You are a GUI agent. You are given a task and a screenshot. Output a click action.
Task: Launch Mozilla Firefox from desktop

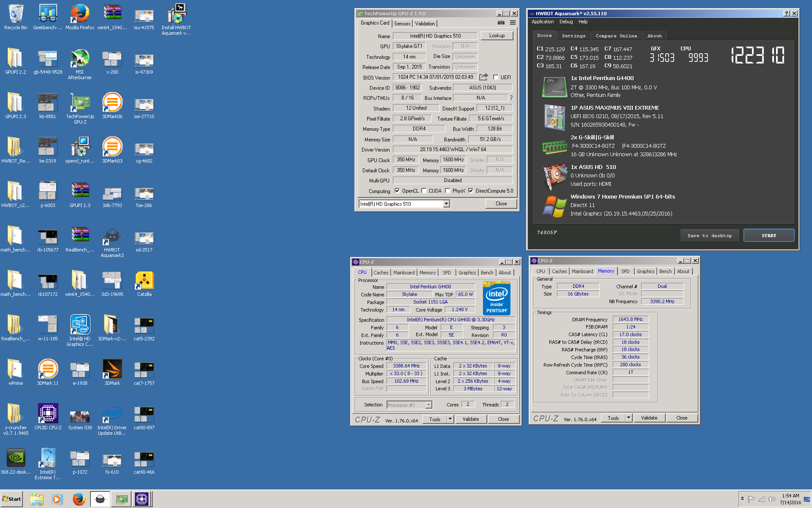pos(80,17)
